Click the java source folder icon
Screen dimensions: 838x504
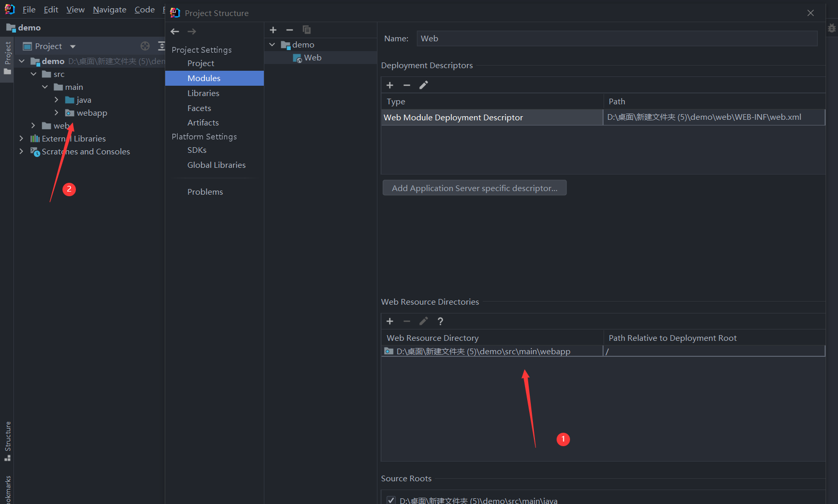coord(70,100)
